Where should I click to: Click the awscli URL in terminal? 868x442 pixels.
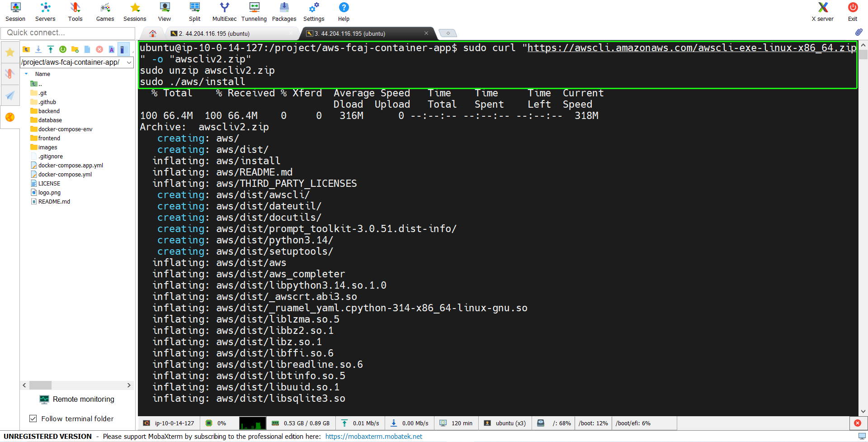[691, 48]
